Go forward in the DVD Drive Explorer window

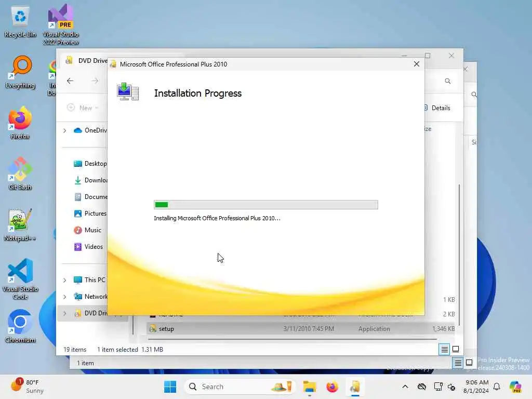(x=95, y=81)
